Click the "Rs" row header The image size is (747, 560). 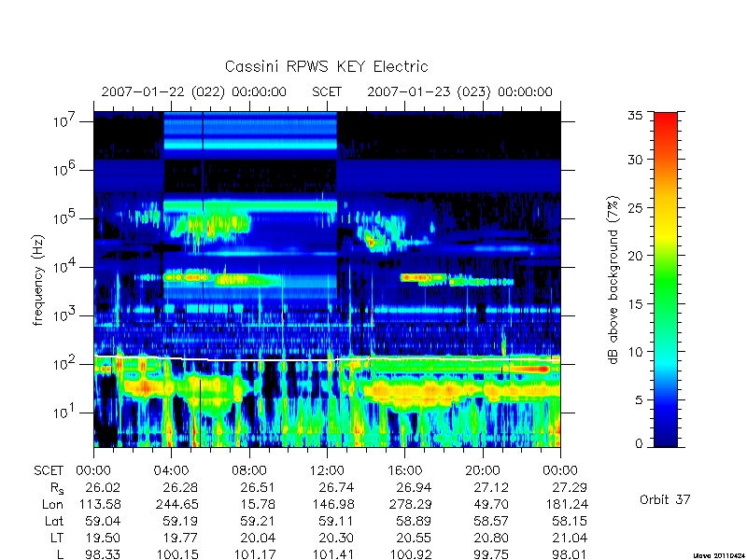[57, 488]
